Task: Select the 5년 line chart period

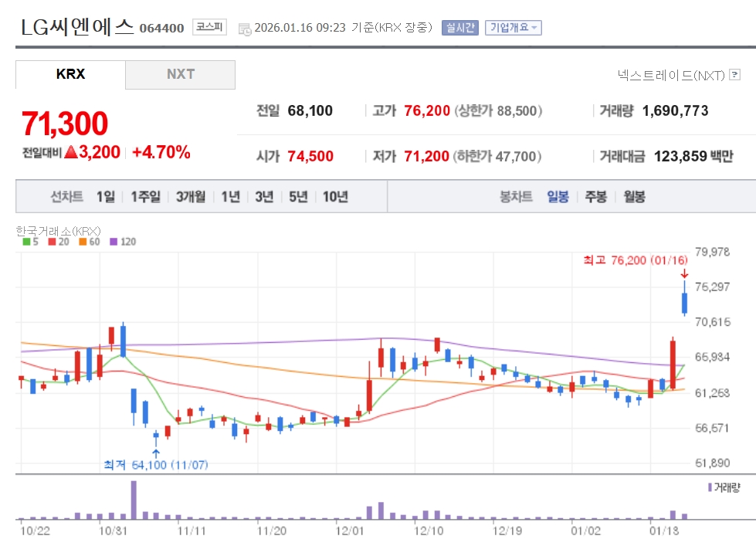Action: pyautogui.click(x=298, y=196)
